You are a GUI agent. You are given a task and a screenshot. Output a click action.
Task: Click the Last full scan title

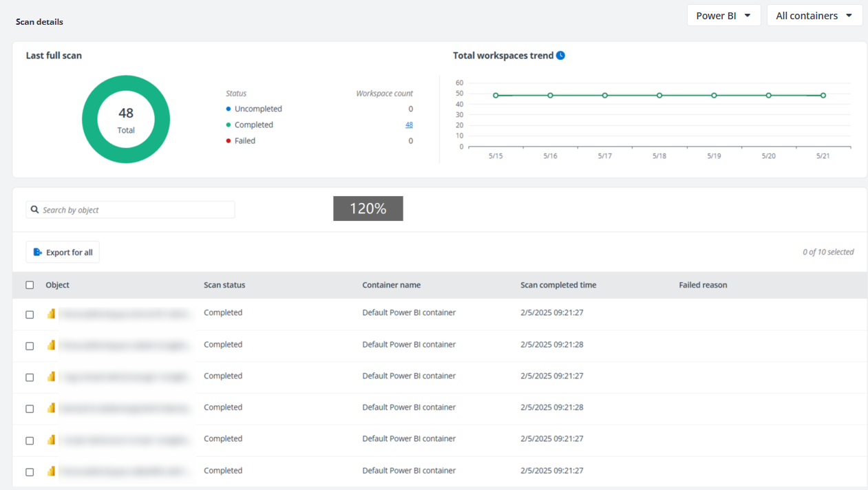point(54,56)
